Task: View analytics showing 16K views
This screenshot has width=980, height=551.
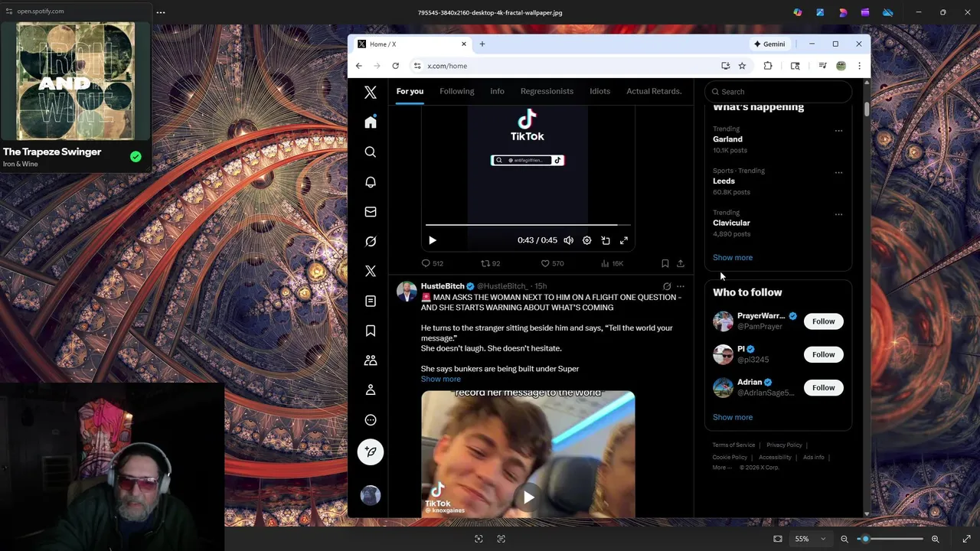Action: tap(612, 263)
